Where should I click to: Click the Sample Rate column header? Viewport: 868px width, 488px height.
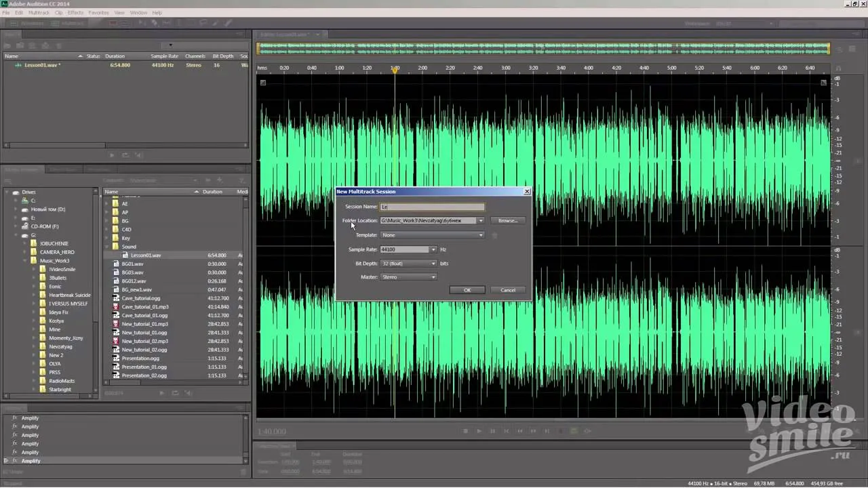click(164, 56)
